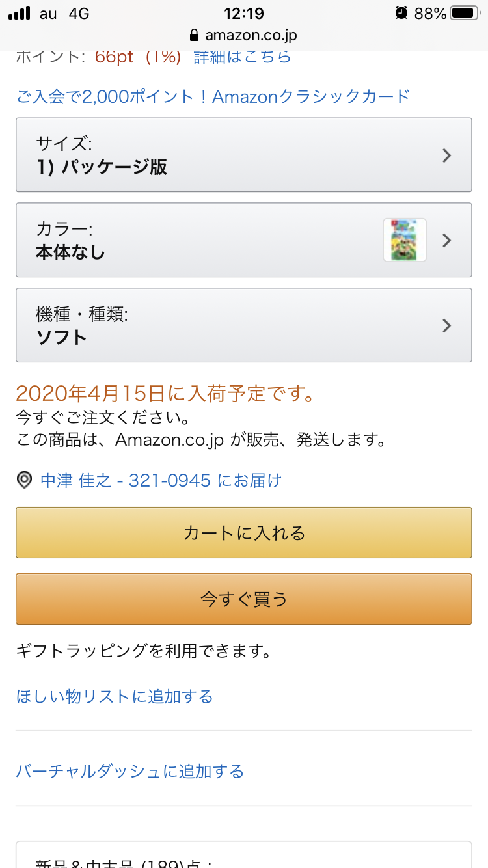Tap the alarm clock status icon

(x=401, y=13)
